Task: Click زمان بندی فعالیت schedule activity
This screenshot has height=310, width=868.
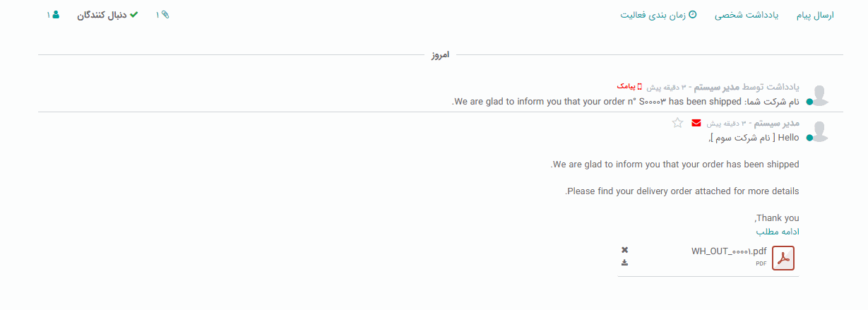Action: tap(653, 15)
